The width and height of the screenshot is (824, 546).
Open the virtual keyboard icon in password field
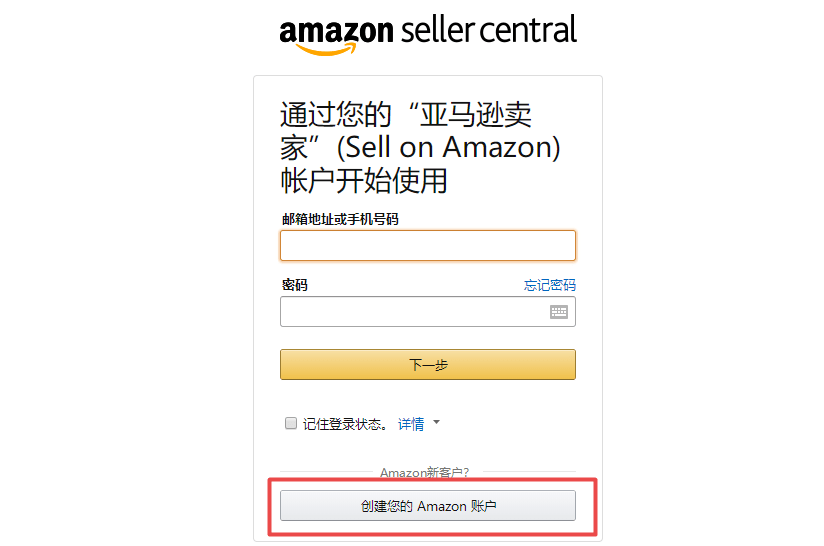coord(559,312)
